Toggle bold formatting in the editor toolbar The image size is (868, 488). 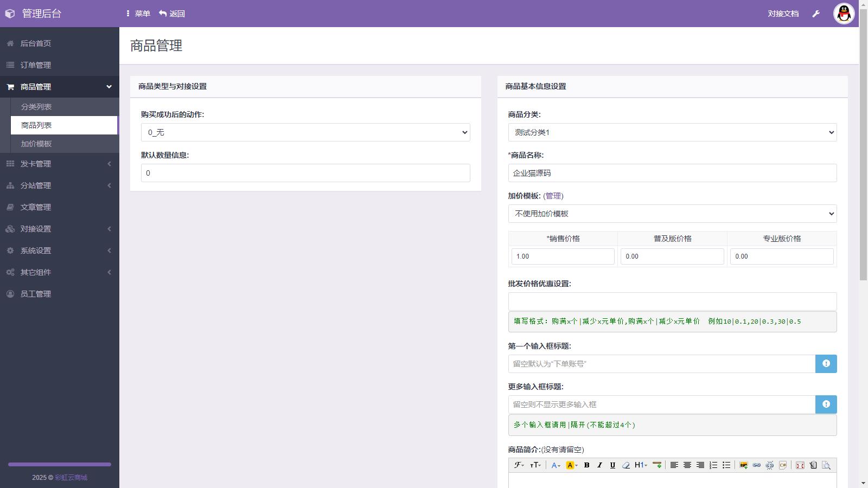[x=586, y=465]
